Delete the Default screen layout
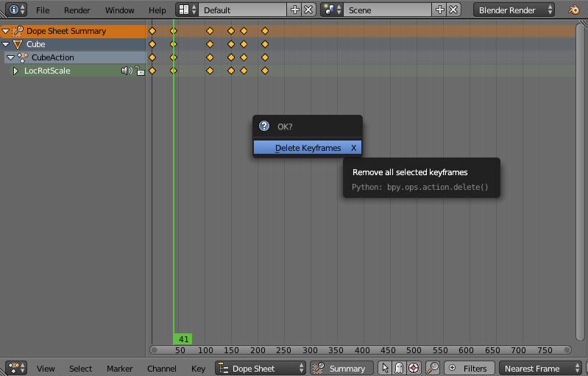This screenshot has height=376, width=588. [x=308, y=10]
